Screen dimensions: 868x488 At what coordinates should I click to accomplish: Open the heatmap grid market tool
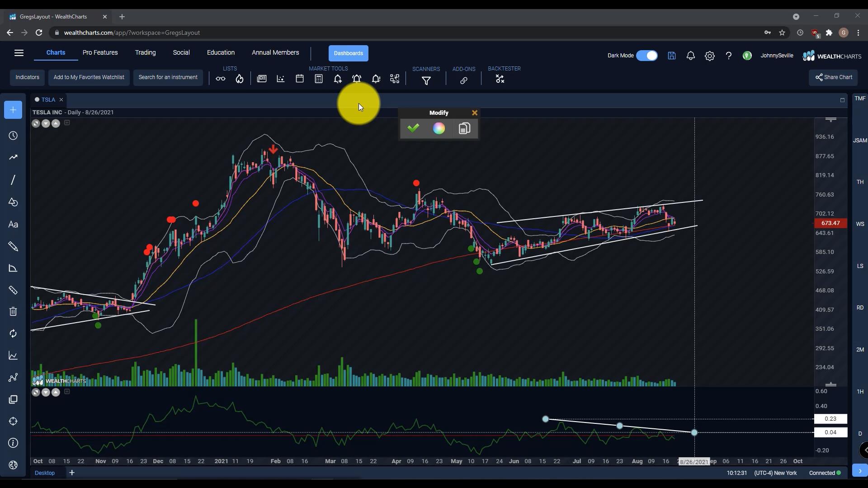pyautogui.click(x=395, y=79)
